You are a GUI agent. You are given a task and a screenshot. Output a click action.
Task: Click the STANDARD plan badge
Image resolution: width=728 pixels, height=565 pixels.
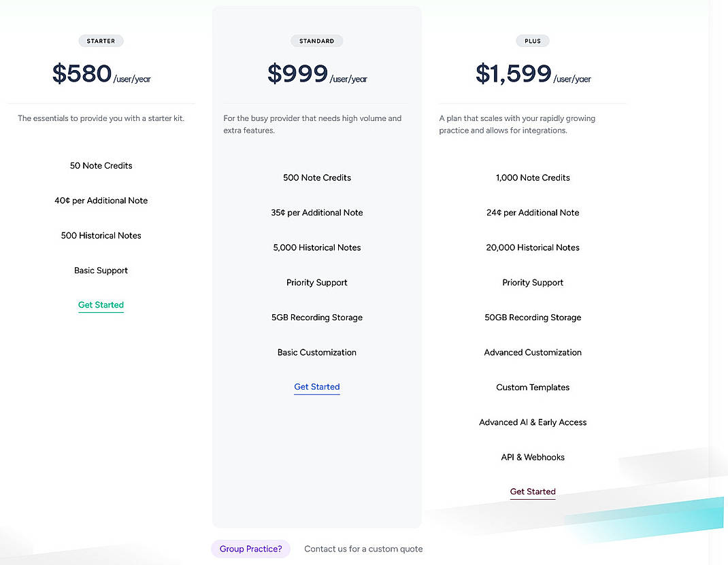click(316, 41)
